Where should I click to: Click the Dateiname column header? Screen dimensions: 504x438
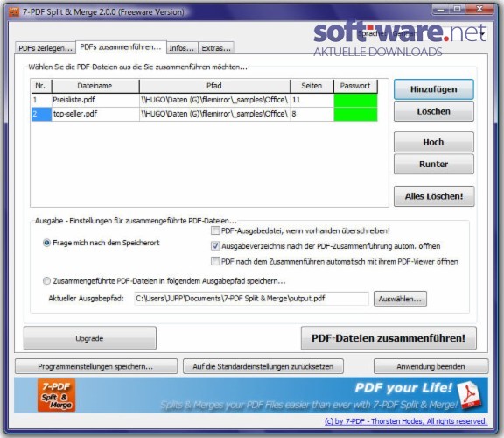pos(95,86)
